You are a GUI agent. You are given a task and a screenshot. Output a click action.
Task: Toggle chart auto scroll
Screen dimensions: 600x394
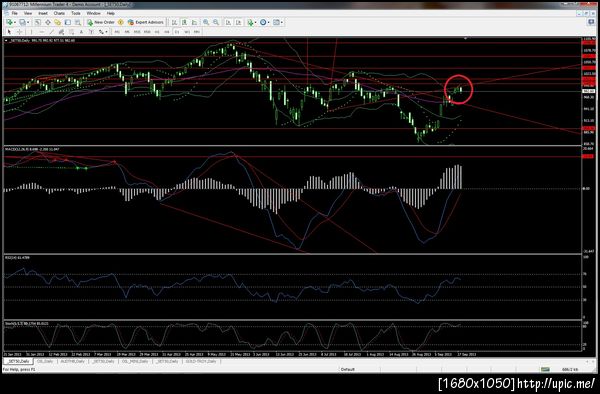coord(228,23)
